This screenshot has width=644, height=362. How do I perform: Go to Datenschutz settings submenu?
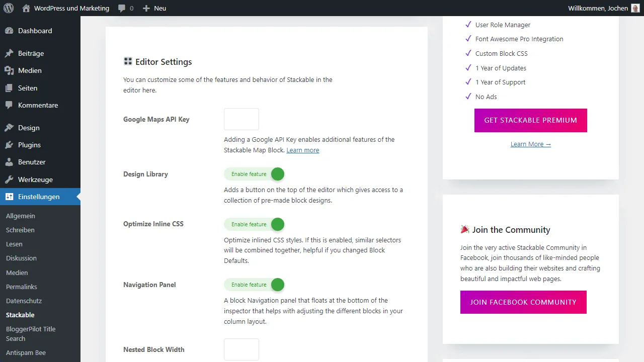(x=24, y=301)
